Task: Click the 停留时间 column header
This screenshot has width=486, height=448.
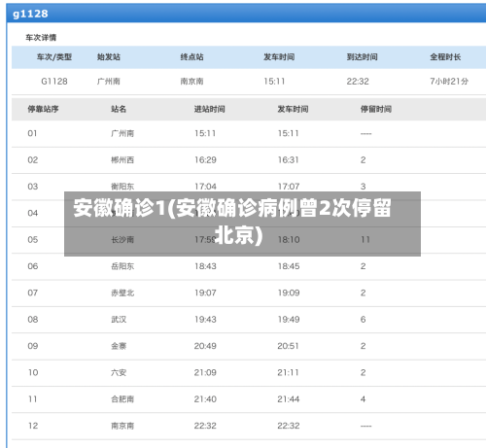Action: point(376,109)
